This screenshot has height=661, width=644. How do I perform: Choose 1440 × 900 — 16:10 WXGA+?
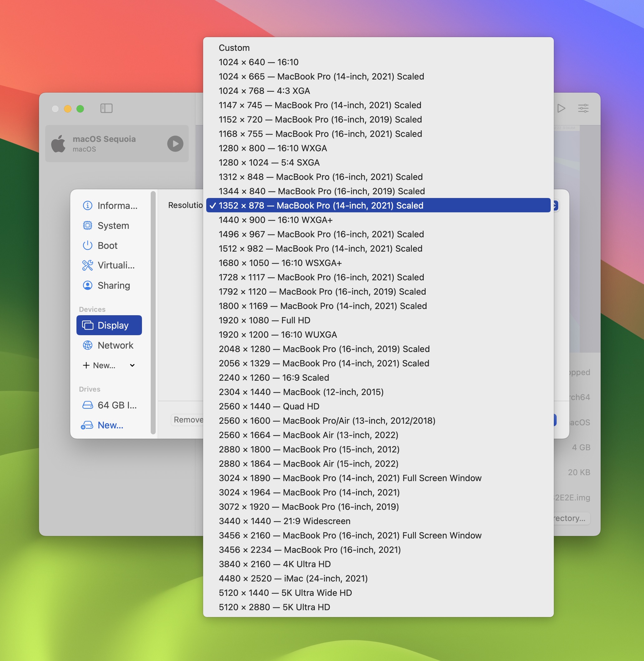[378, 220]
